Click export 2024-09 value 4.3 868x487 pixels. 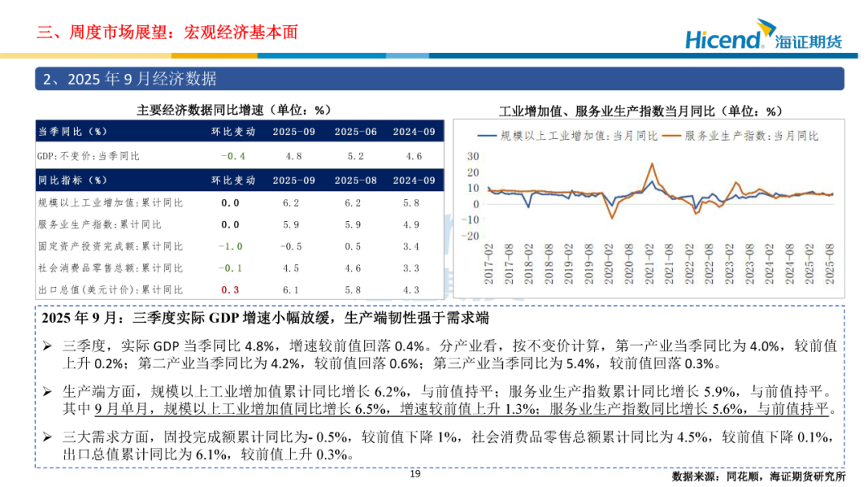click(411, 289)
